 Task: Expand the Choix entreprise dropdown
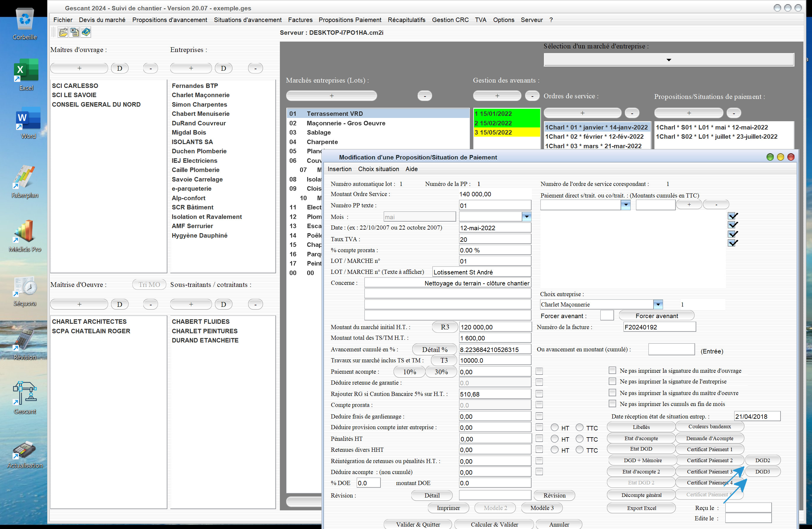(658, 304)
